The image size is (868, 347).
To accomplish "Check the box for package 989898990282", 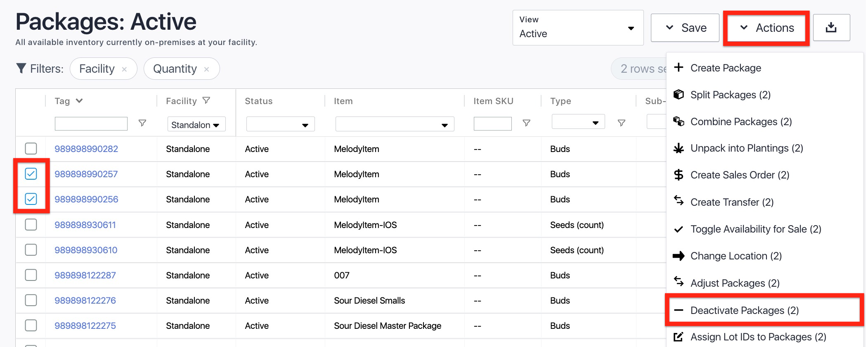I will [x=31, y=148].
